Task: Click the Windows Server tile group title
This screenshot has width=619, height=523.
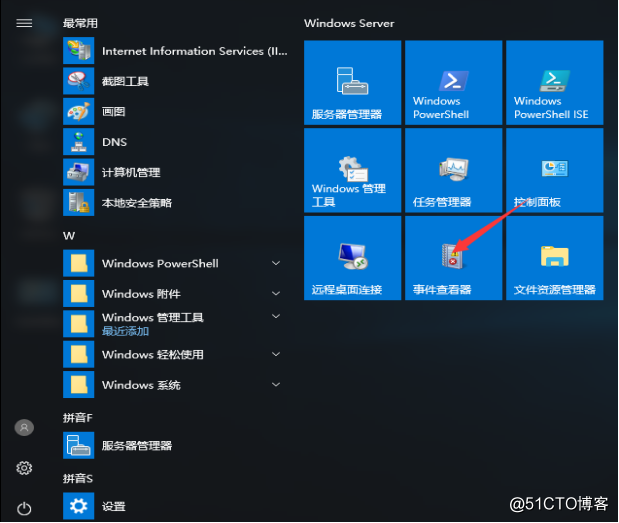Action: click(x=349, y=23)
